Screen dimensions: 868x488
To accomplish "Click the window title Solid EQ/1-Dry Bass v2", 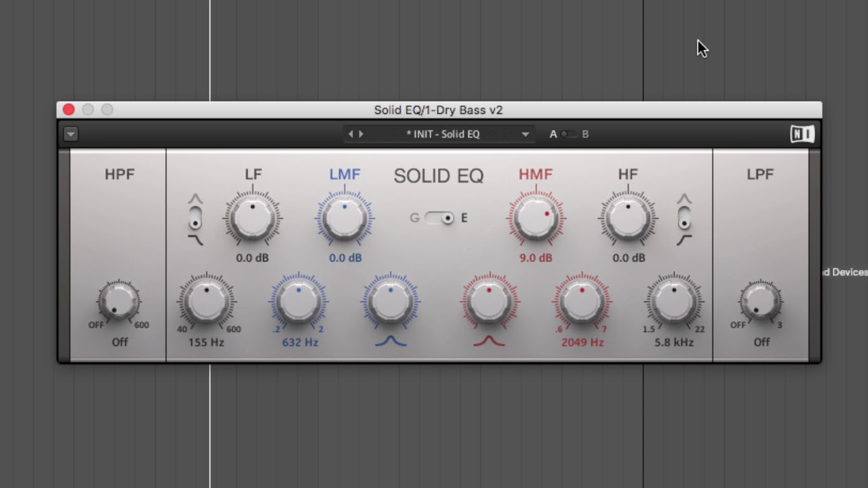I will point(438,110).
